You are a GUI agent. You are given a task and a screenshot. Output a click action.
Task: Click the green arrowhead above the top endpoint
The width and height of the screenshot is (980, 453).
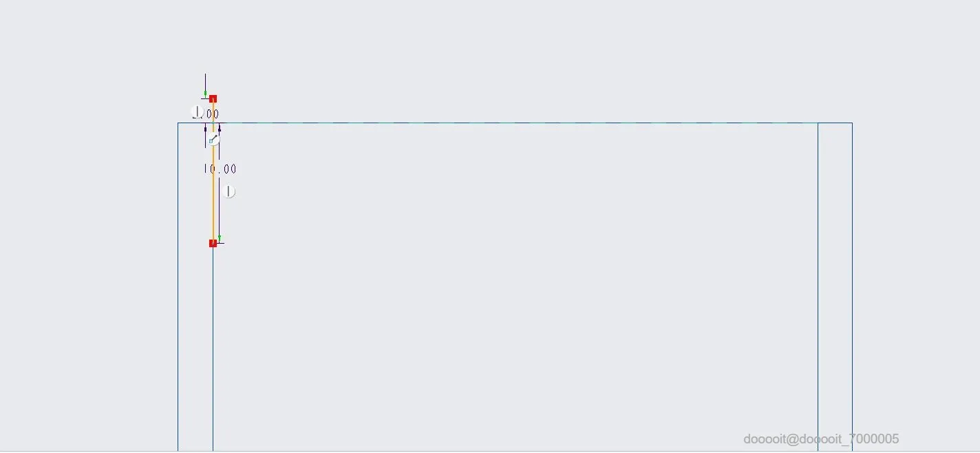pos(205,94)
